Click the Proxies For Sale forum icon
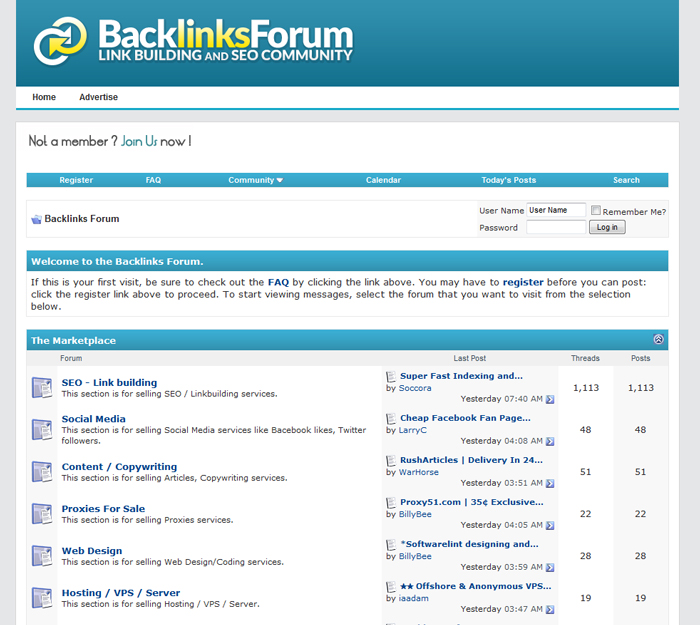The width and height of the screenshot is (700, 625). (42, 513)
